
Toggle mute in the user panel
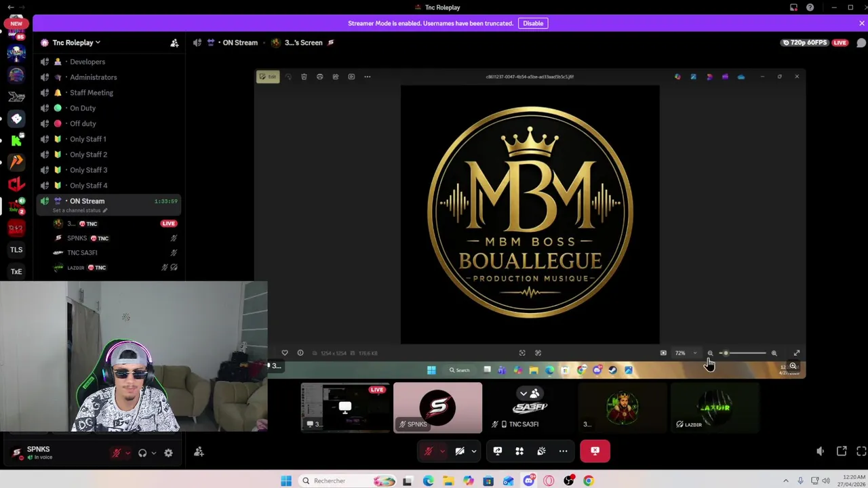tap(116, 453)
